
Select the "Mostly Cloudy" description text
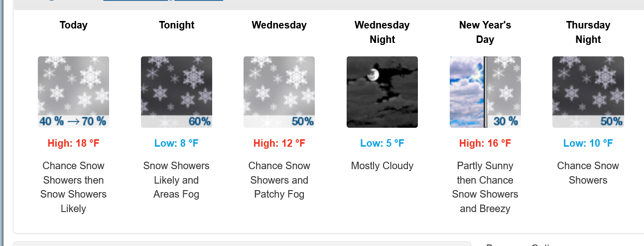[382, 166]
